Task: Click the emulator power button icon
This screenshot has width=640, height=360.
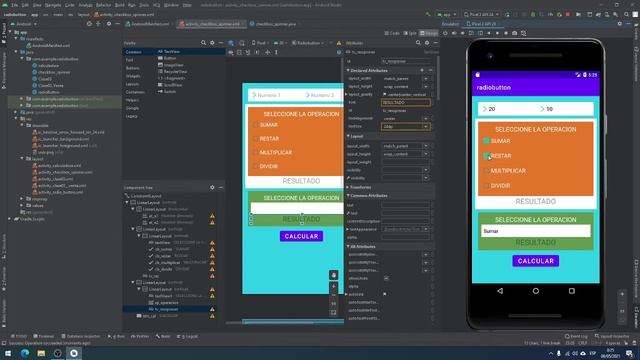Action: click(x=445, y=33)
